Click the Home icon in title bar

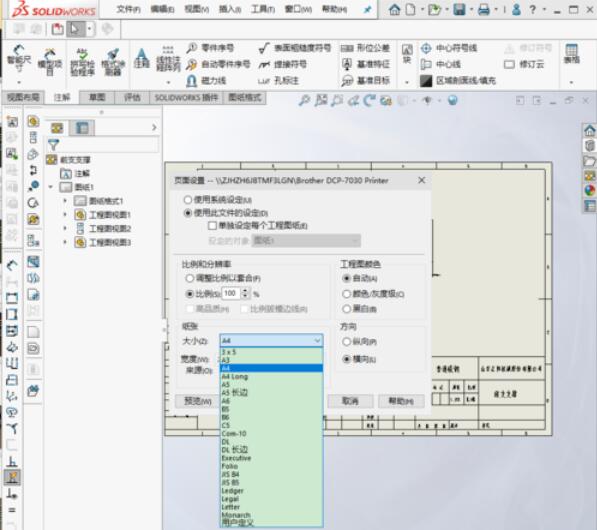tap(394, 9)
